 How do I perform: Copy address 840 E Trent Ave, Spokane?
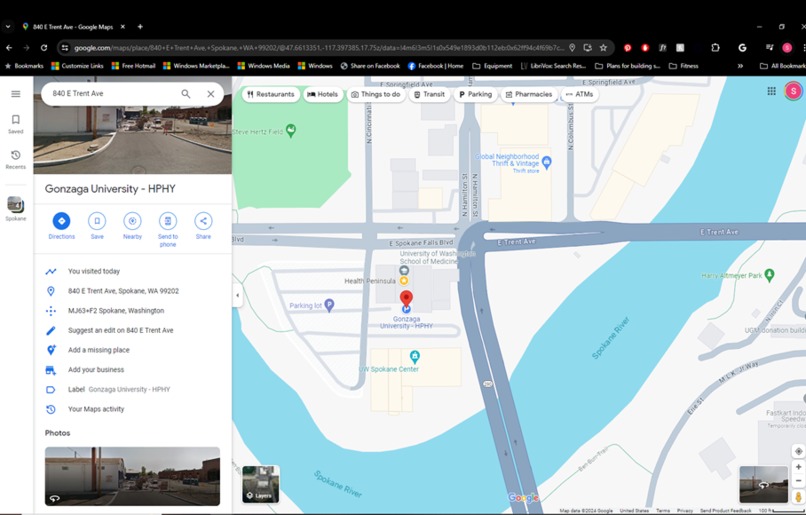(133, 291)
